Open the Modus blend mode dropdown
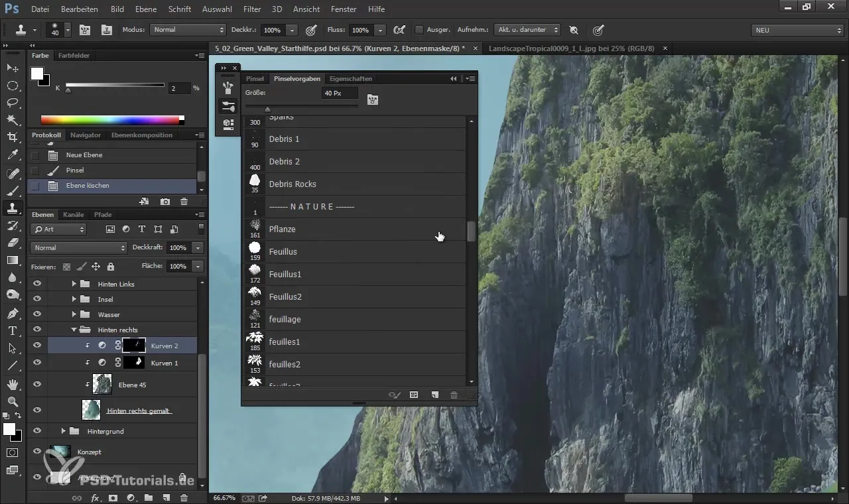The image size is (849, 504). point(188,30)
